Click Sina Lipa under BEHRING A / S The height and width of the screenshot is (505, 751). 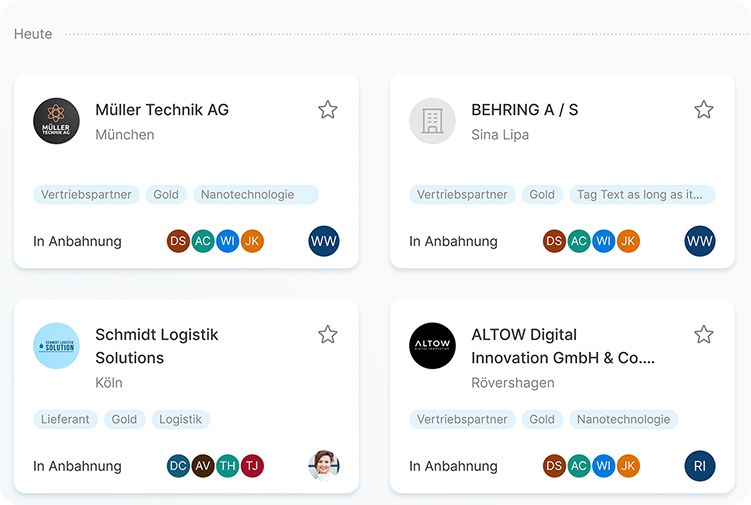(500, 135)
